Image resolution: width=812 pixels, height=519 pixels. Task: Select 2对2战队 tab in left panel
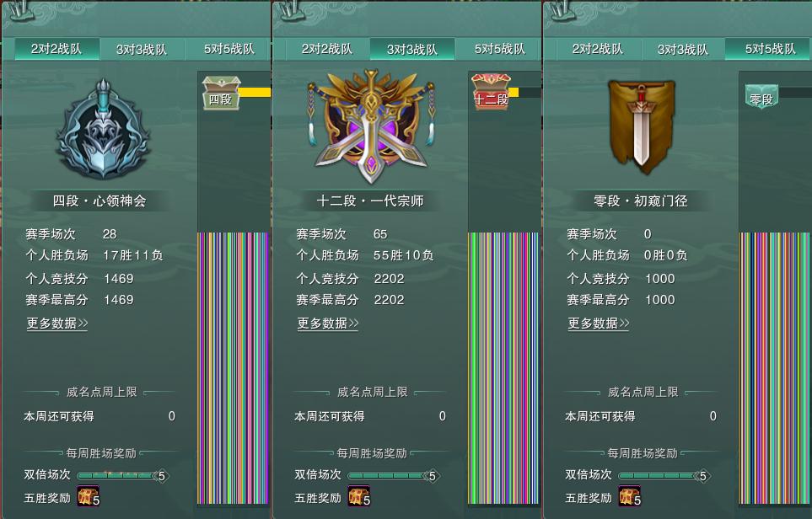click(56, 49)
